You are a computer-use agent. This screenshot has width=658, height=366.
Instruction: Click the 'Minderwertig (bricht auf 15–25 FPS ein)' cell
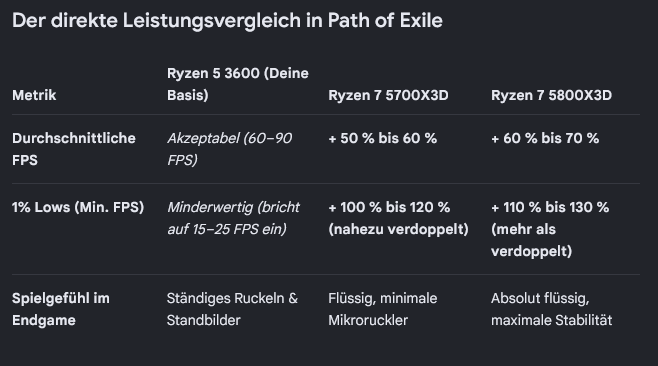(233, 218)
